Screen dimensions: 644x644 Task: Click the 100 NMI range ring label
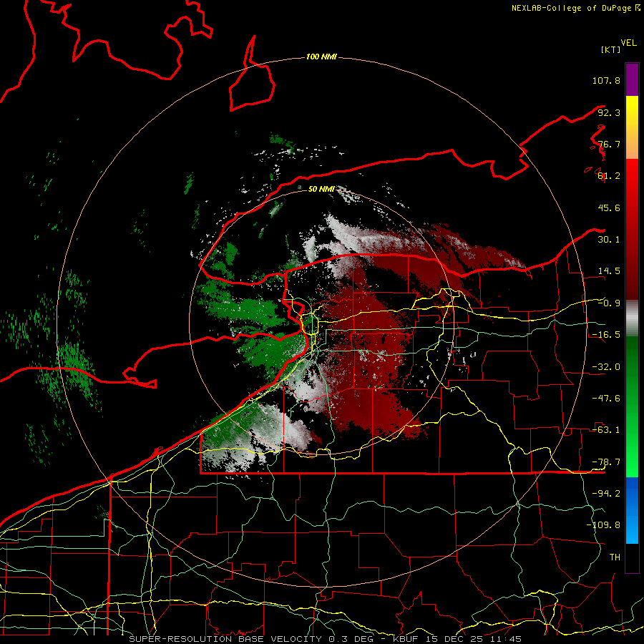[x=321, y=57]
